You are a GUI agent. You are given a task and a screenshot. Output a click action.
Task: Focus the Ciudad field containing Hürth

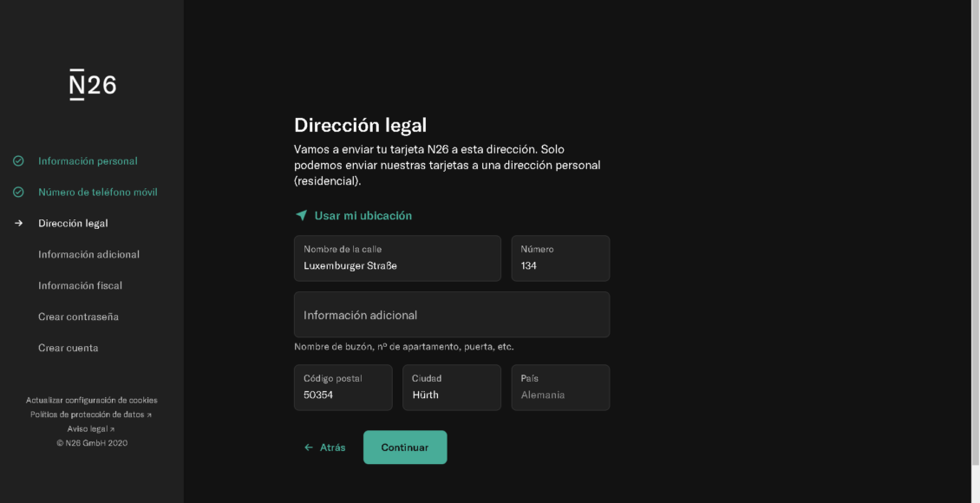coord(452,388)
